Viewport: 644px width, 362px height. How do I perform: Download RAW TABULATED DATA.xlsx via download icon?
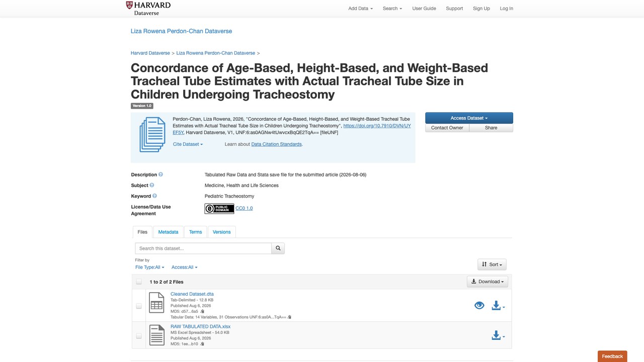(x=498, y=335)
